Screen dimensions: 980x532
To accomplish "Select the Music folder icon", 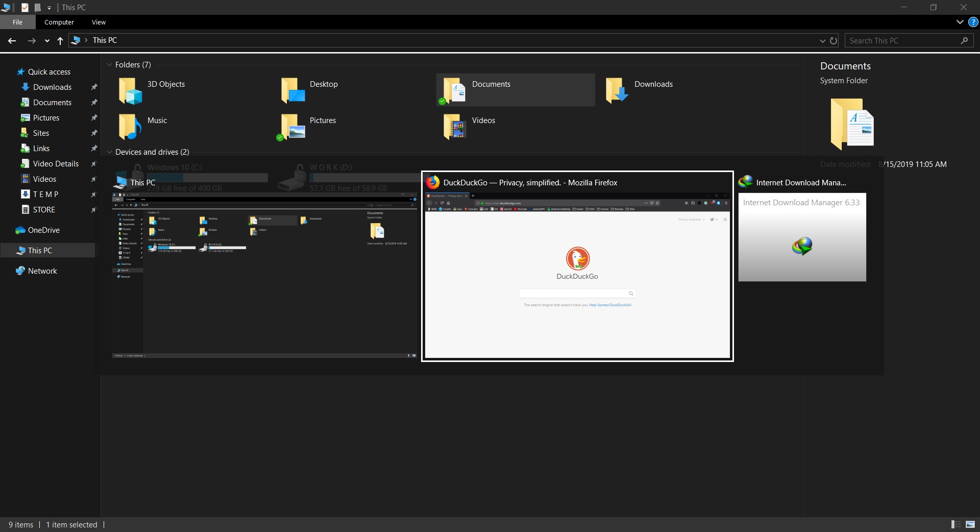I will click(x=130, y=127).
